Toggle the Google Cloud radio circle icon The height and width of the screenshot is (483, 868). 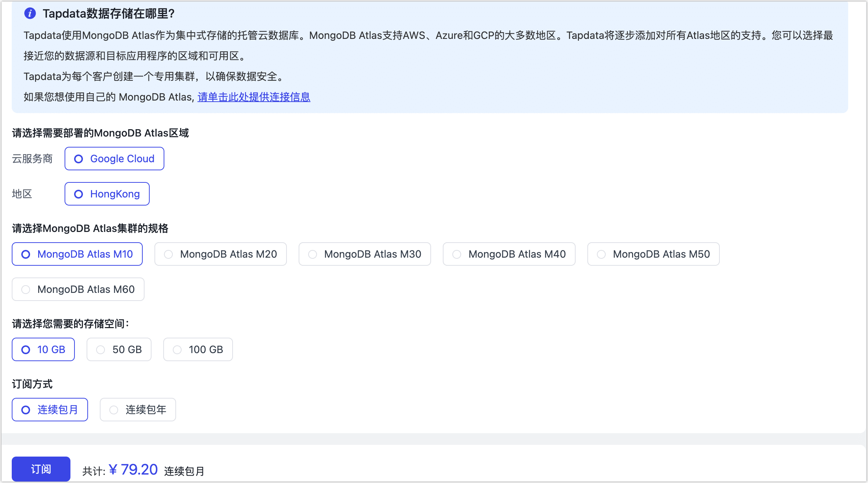click(x=78, y=159)
